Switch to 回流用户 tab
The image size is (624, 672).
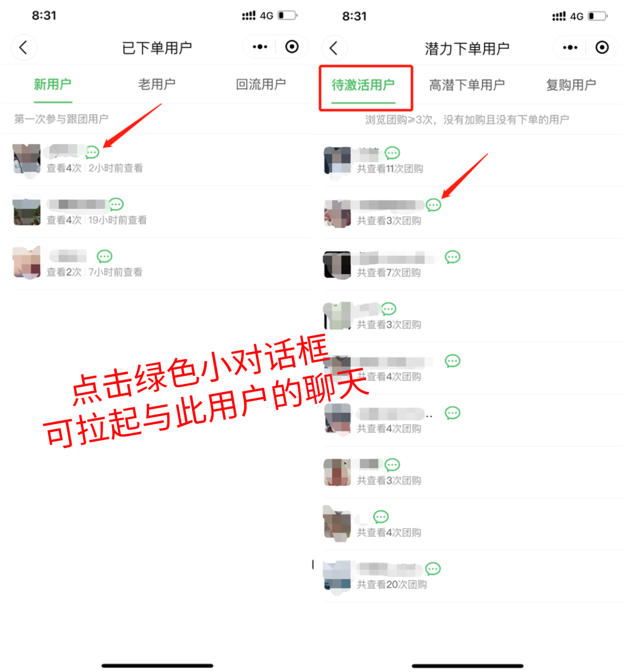(261, 84)
